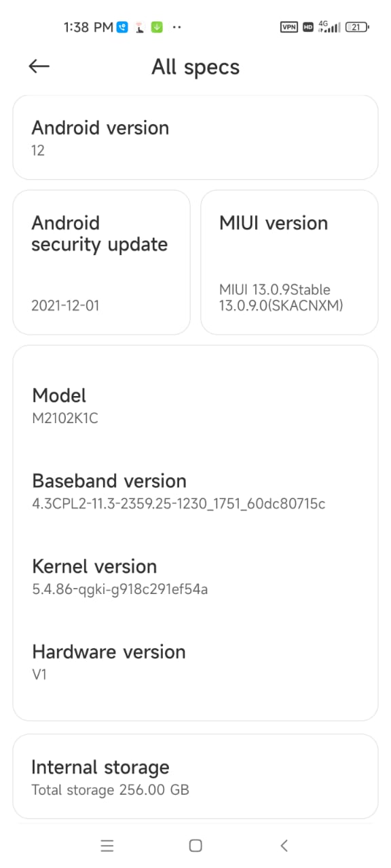Open the MIUI version card

[289, 262]
